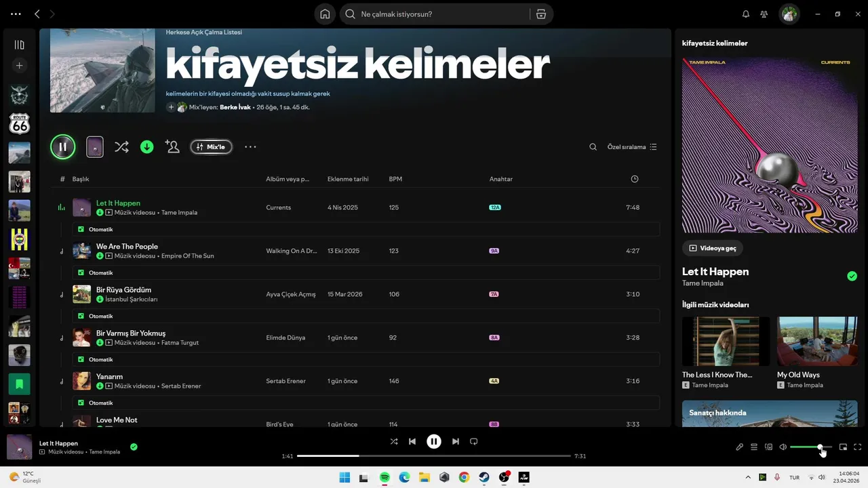This screenshot has width=868, height=488.
Task: Toggle the Otomatik transition below Let It Happen
Action: click(x=366, y=229)
